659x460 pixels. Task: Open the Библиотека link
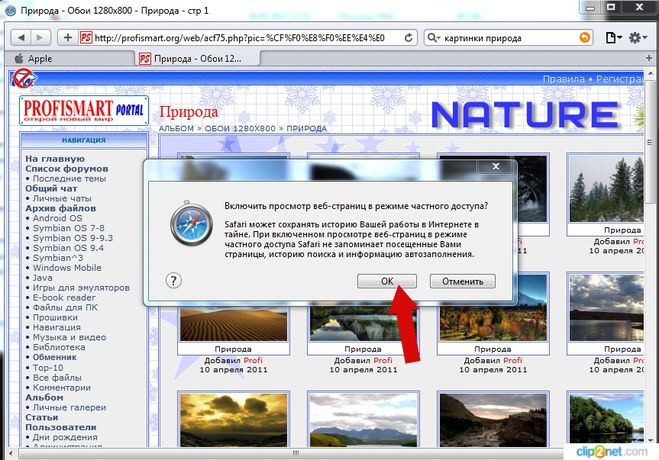click(x=59, y=347)
